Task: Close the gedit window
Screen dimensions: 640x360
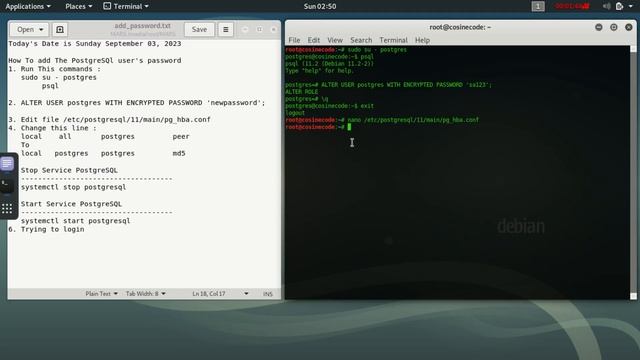Action: tap(273, 29)
